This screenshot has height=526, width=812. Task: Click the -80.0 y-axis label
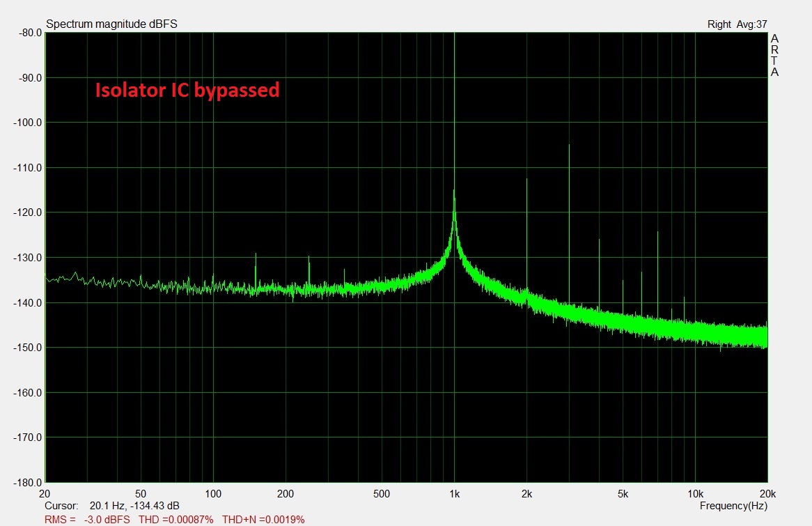click(31, 33)
